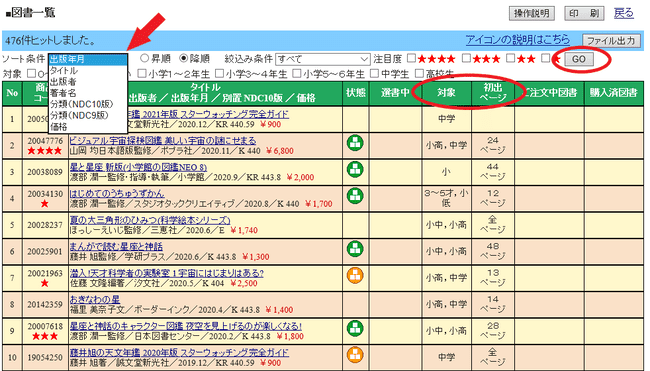
Task: Open 星と星座 新版 title link
Action: click(138, 167)
